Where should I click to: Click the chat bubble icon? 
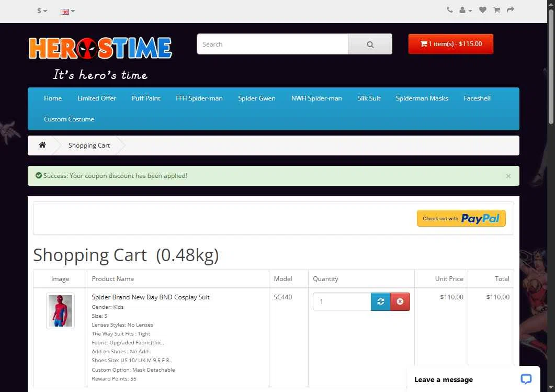pos(526,379)
